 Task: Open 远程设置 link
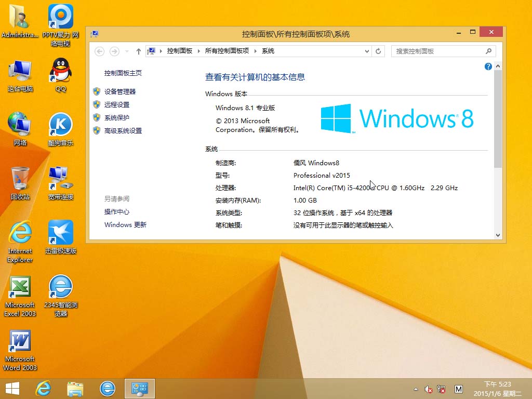tap(117, 105)
